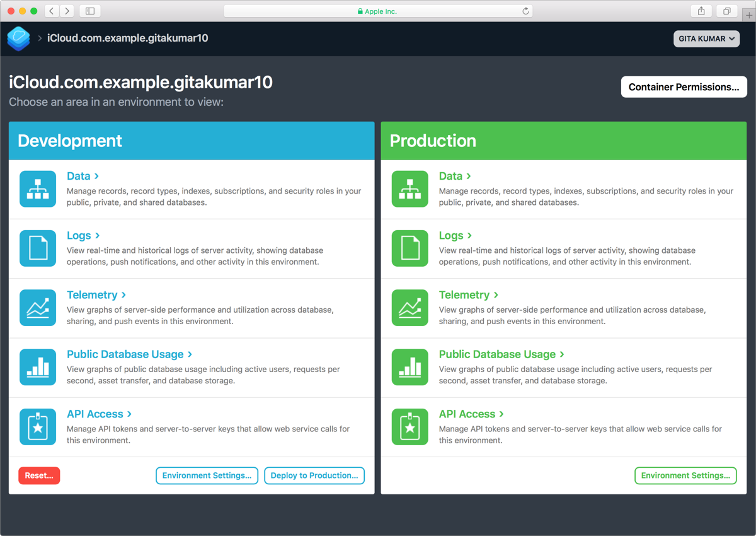Viewport: 756px width, 536px height.
Task: Click the page title iCloud.com.example.gitakumar10 heading
Action: tap(140, 82)
